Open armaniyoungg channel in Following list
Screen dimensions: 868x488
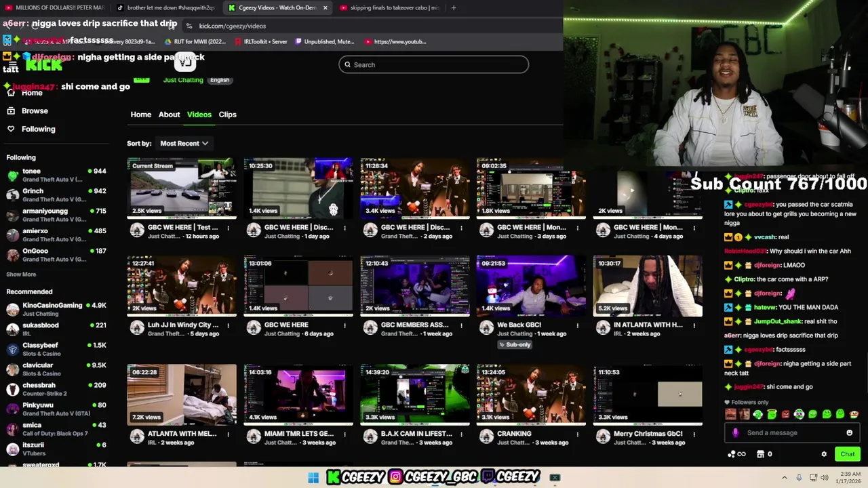[54, 215]
